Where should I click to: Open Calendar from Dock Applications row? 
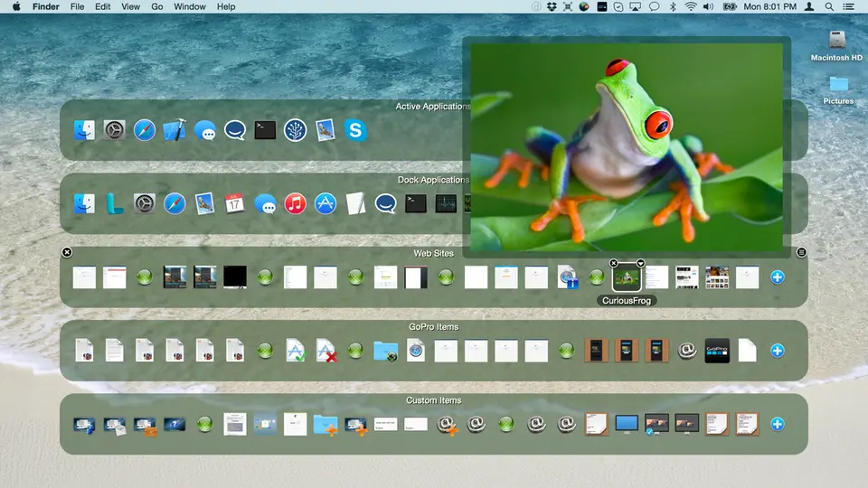click(x=235, y=203)
